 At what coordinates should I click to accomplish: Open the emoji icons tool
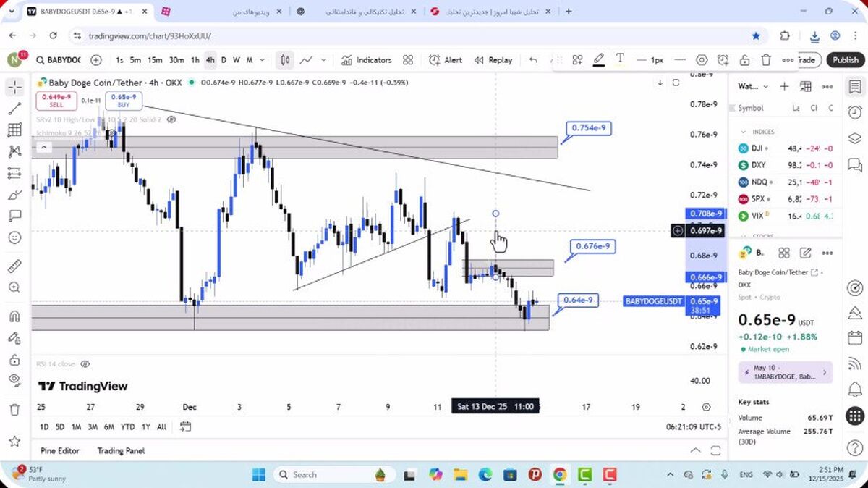[x=14, y=237]
